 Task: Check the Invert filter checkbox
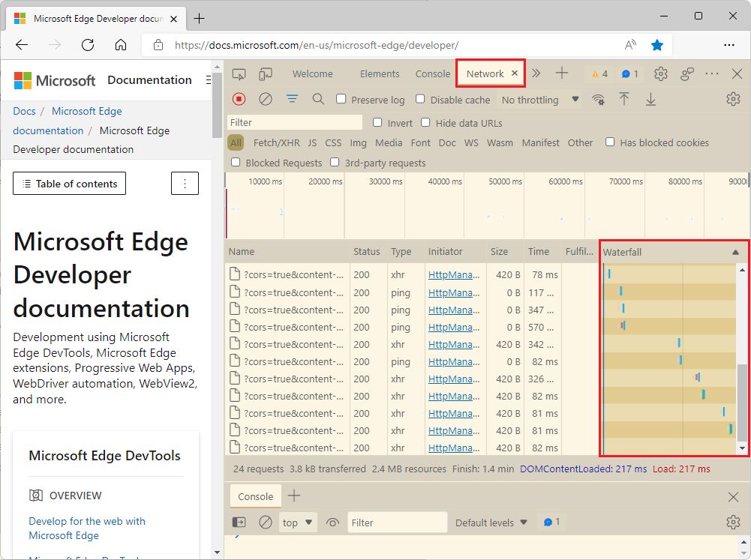click(x=377, y=122)
